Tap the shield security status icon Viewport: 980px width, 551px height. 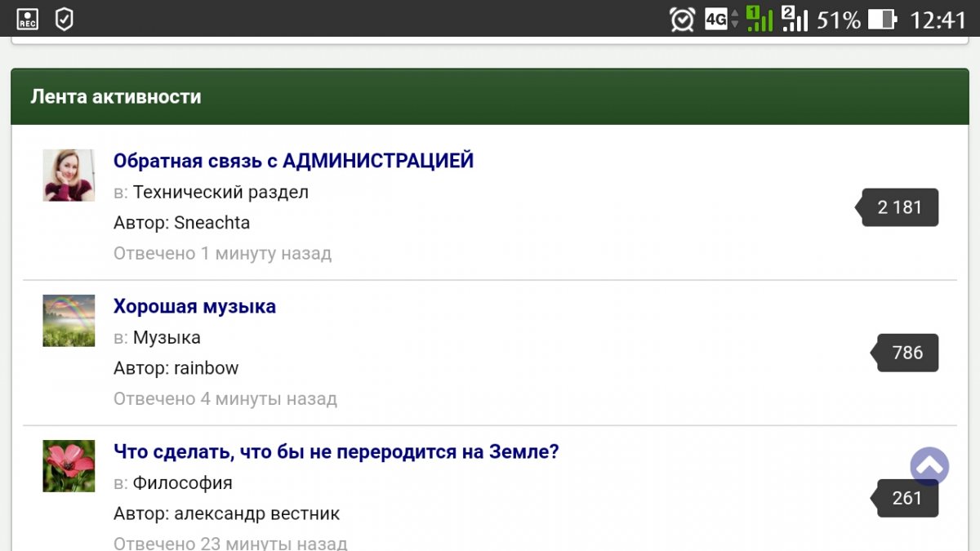64,19
